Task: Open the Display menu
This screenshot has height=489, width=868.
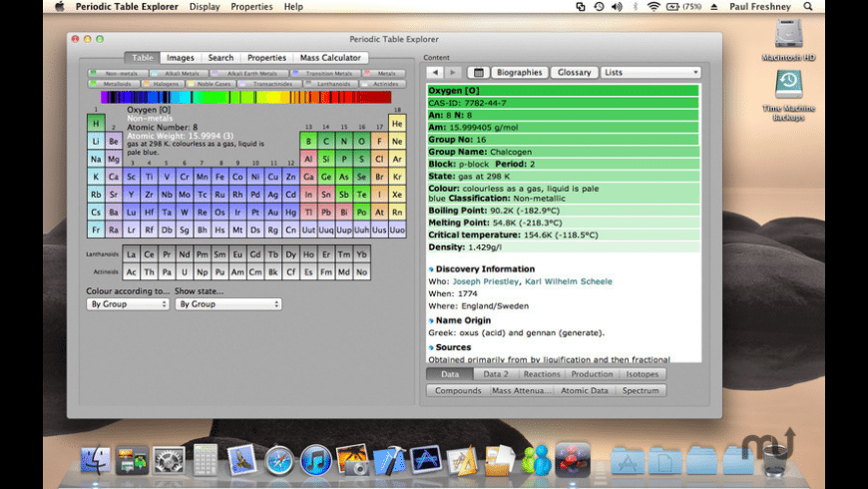Action: [205, 7]
